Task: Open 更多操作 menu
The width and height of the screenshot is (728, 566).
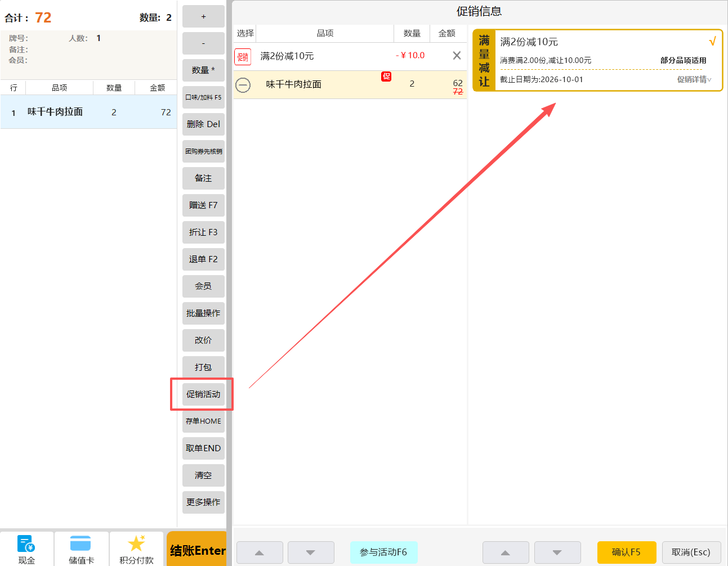Action: point(203,502)
